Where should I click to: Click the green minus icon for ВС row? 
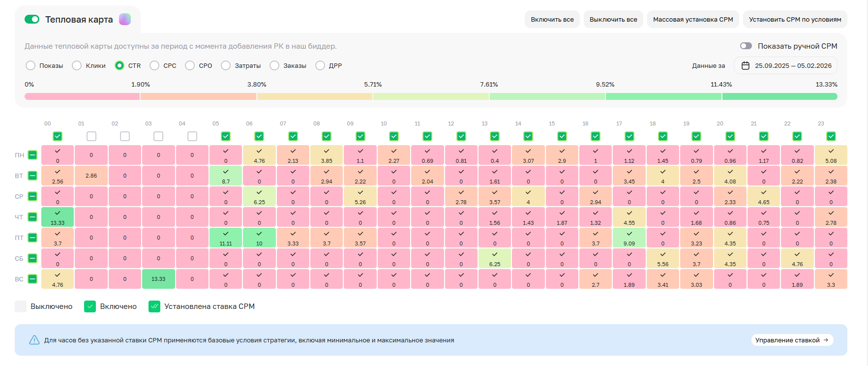pos(32,279)
